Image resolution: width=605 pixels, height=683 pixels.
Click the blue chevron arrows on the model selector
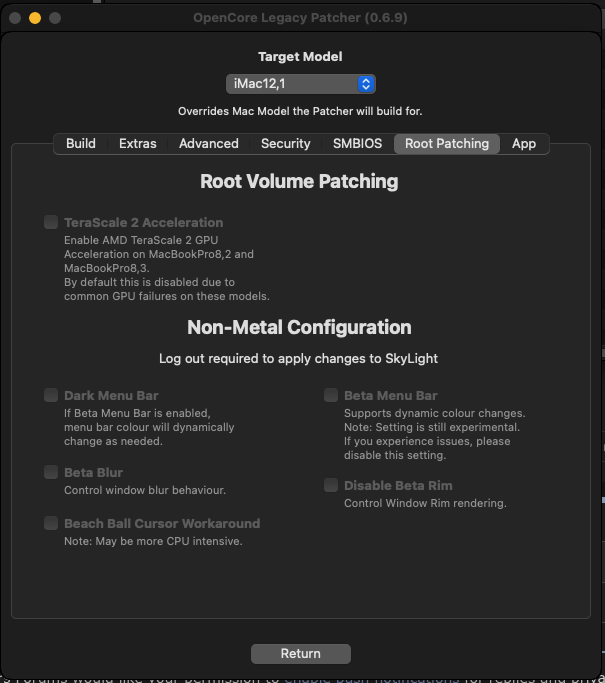(x=366, y=84)
